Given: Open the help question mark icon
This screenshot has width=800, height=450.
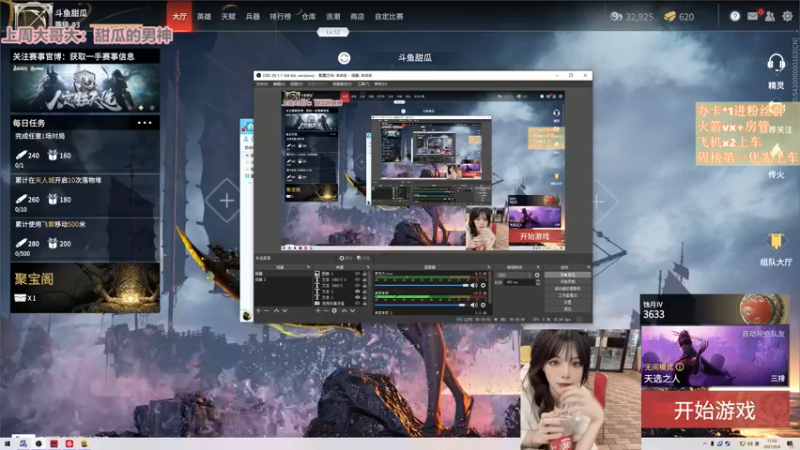Looking at the screenshot, I should (x=735, y=16).
